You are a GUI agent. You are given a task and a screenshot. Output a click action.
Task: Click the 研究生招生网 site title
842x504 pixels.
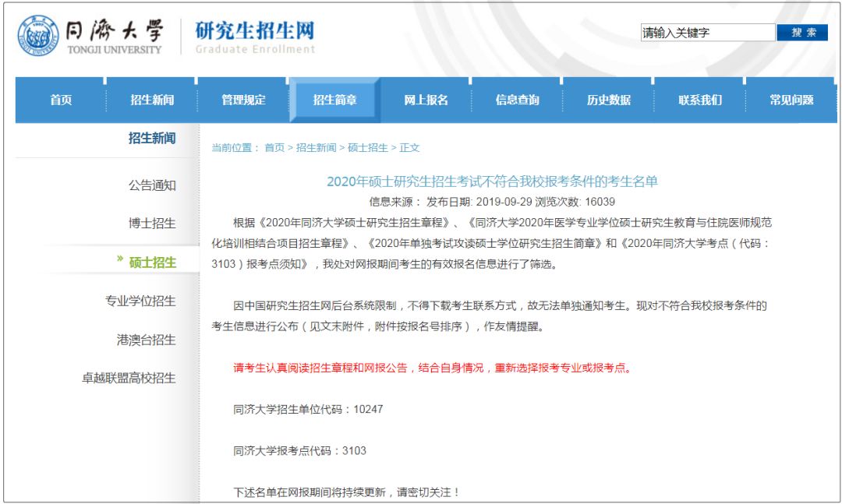click(x=254, y=30)
